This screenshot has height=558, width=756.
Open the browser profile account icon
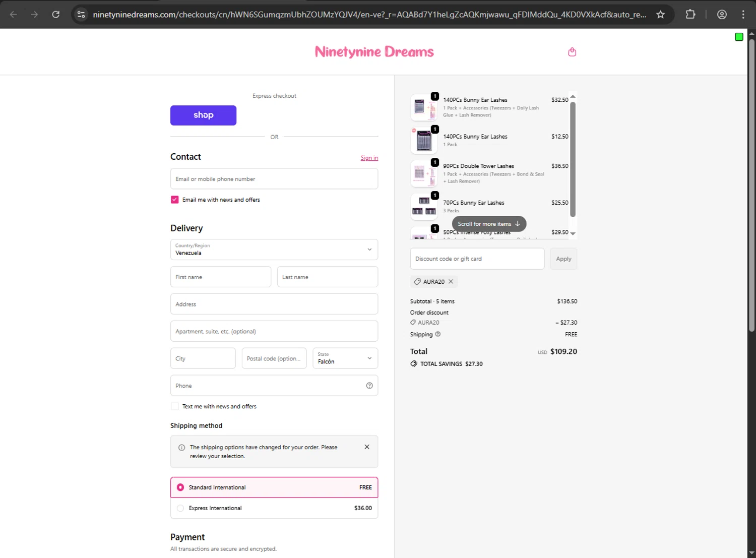click(x=722, y=15)
